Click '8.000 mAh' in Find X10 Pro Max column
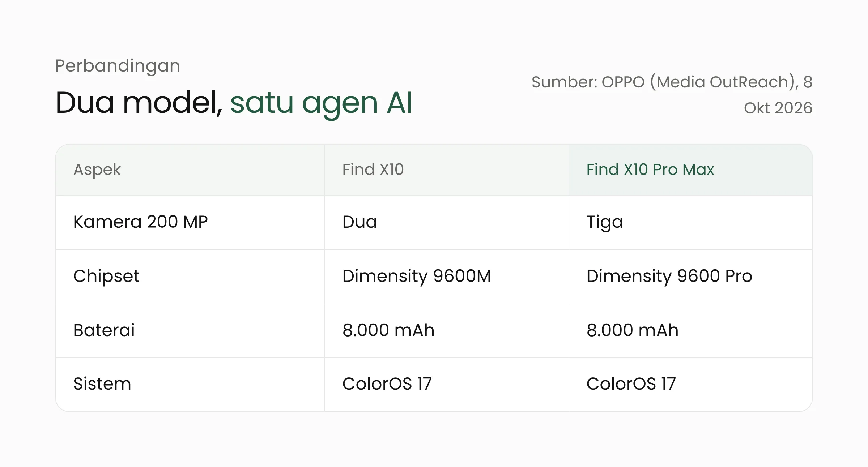 (632, 330)
